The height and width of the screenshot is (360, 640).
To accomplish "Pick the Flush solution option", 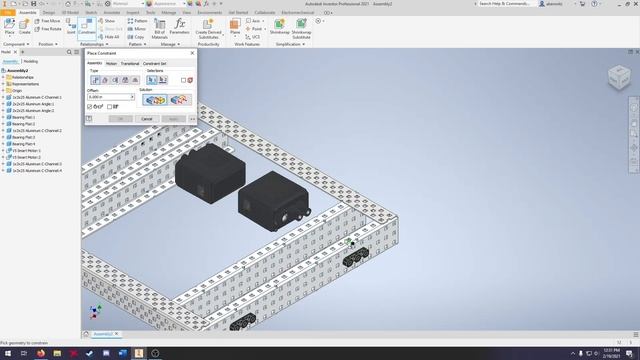I will pos(179,100).
